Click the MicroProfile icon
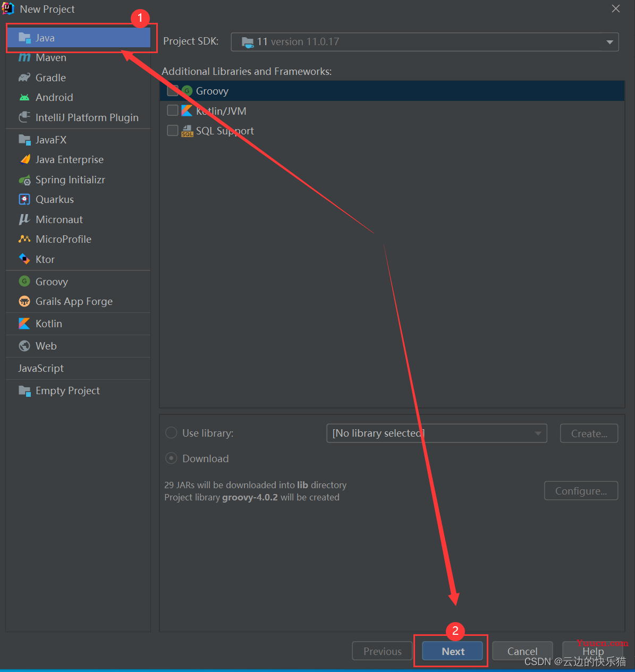635x672 pixels. pyautogui.click(x=24, y=239)
